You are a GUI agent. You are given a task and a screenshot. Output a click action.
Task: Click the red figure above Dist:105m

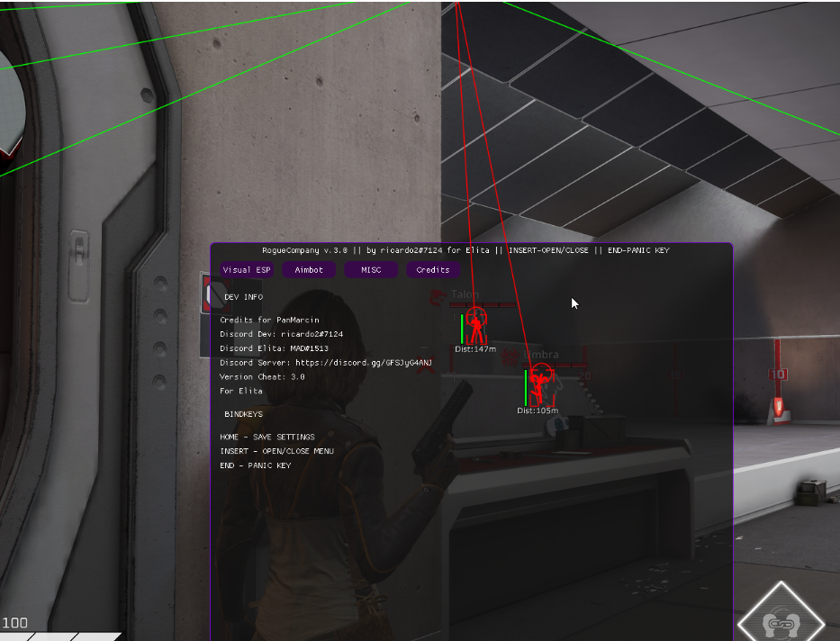538,386
